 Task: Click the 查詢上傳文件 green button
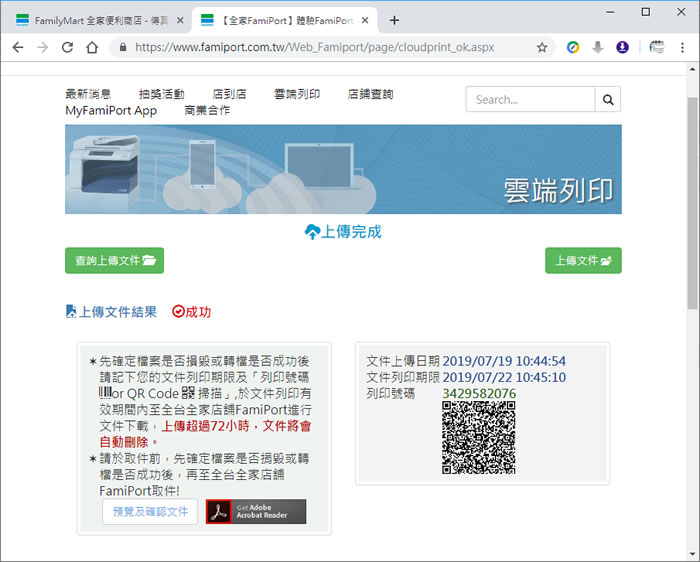114,260
